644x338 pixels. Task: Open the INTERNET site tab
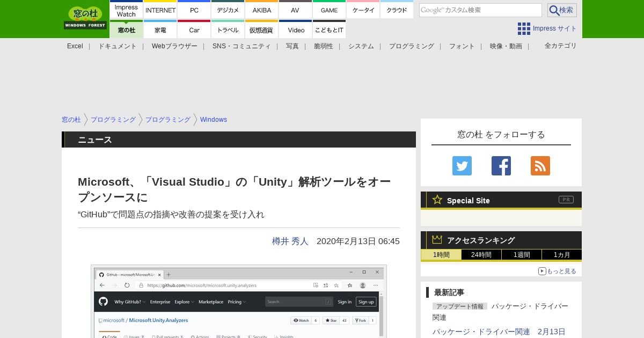click(160, 10)
